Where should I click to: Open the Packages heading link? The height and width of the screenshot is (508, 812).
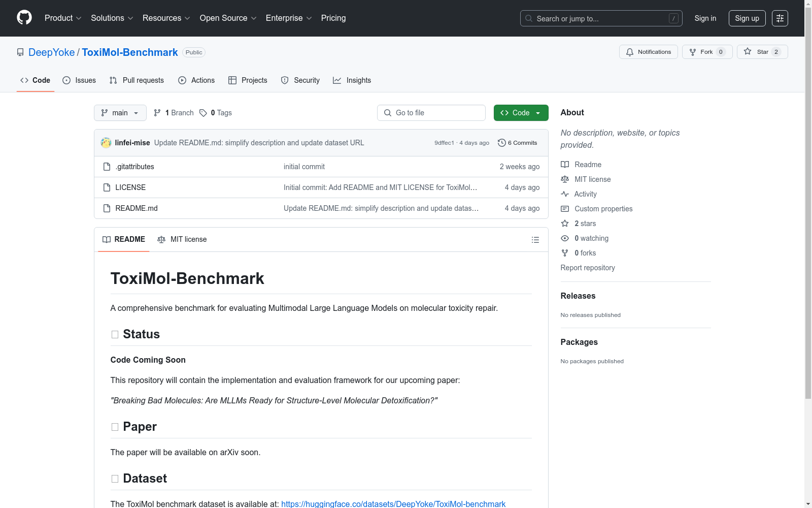click(x=579, y=342)
